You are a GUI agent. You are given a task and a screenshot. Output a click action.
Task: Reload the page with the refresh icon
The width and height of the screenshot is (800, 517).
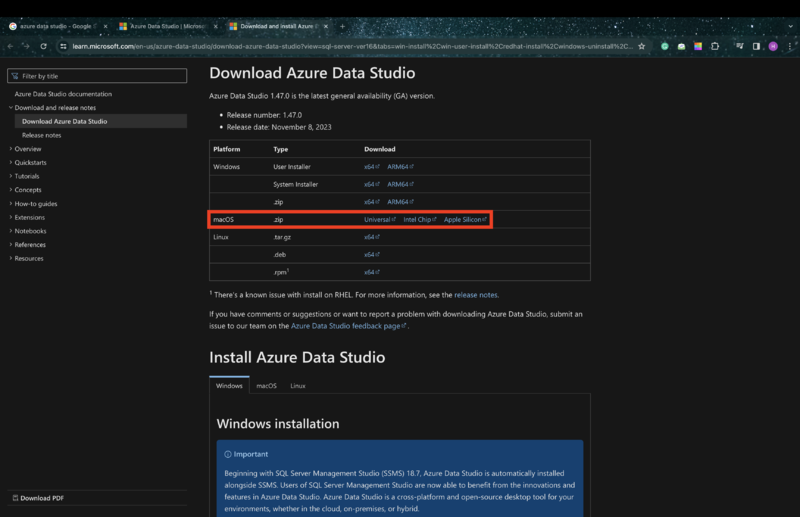pyautogui.click(x=43, y=46)
